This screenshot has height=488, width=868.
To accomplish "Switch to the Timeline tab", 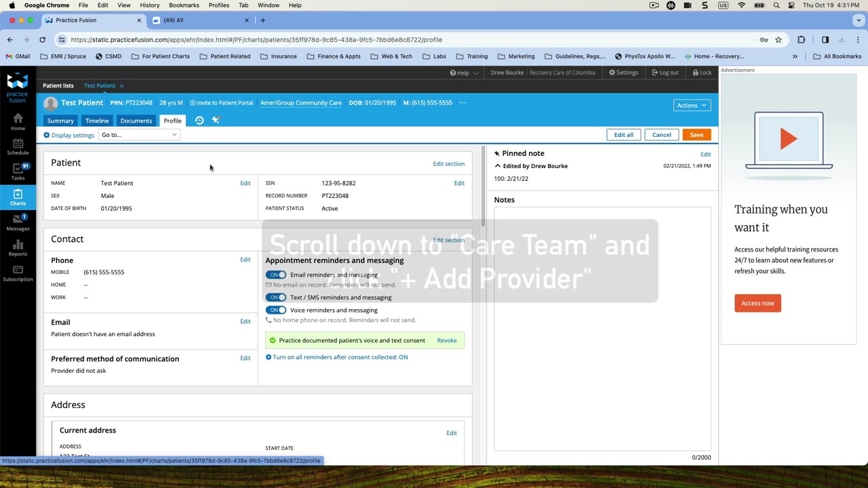I will (96, 120).
